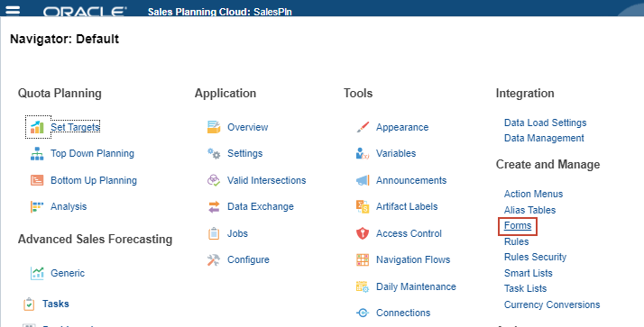Open Alias Tables
Viewport: 644px width, 327px height.
pos(529,210)
